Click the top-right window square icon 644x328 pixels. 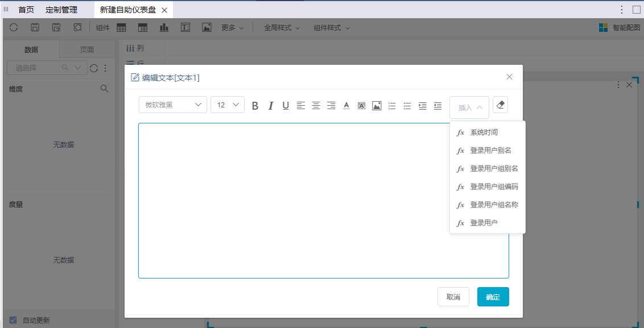pos(637,10)
